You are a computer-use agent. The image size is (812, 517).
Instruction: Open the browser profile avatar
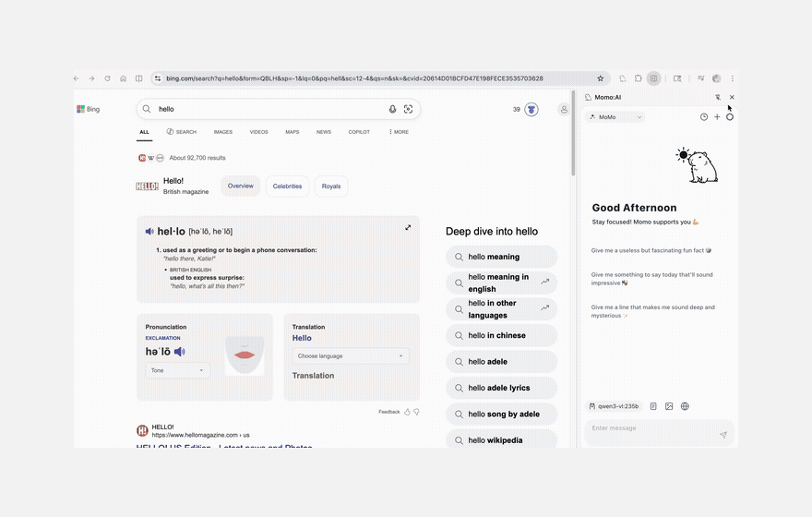coord(716,78)
